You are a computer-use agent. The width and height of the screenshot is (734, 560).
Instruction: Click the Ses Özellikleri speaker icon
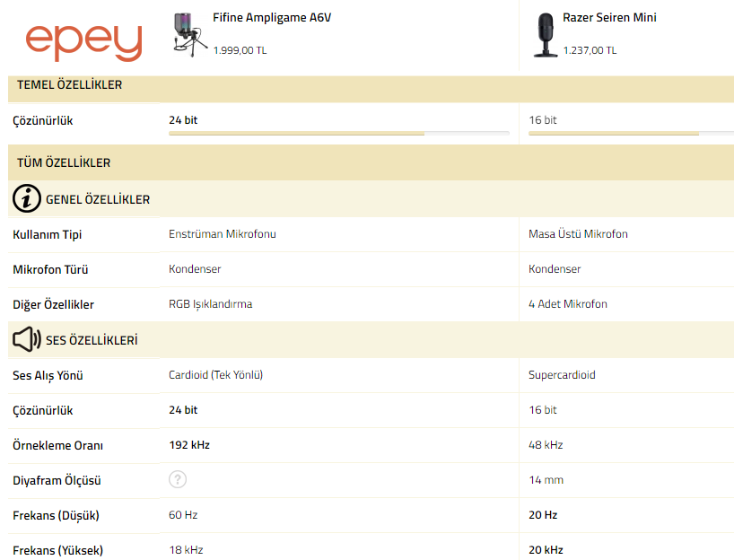click(27, 339)
